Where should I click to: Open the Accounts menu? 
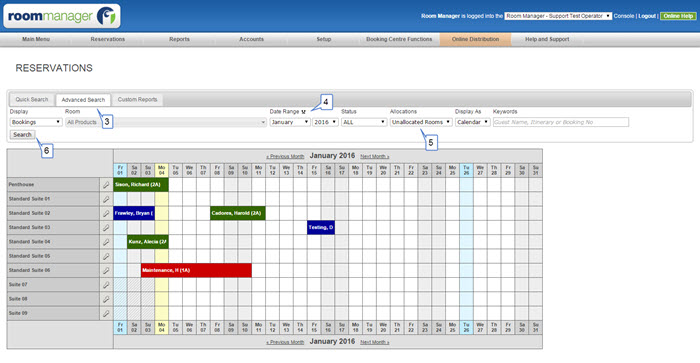coord(251,39)
